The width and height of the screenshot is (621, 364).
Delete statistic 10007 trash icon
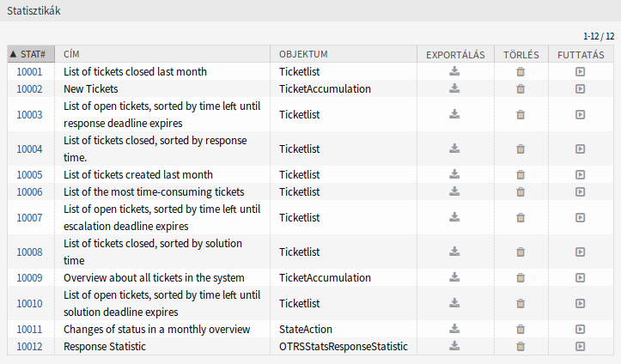pyautogui.click(x=521, y=217)
